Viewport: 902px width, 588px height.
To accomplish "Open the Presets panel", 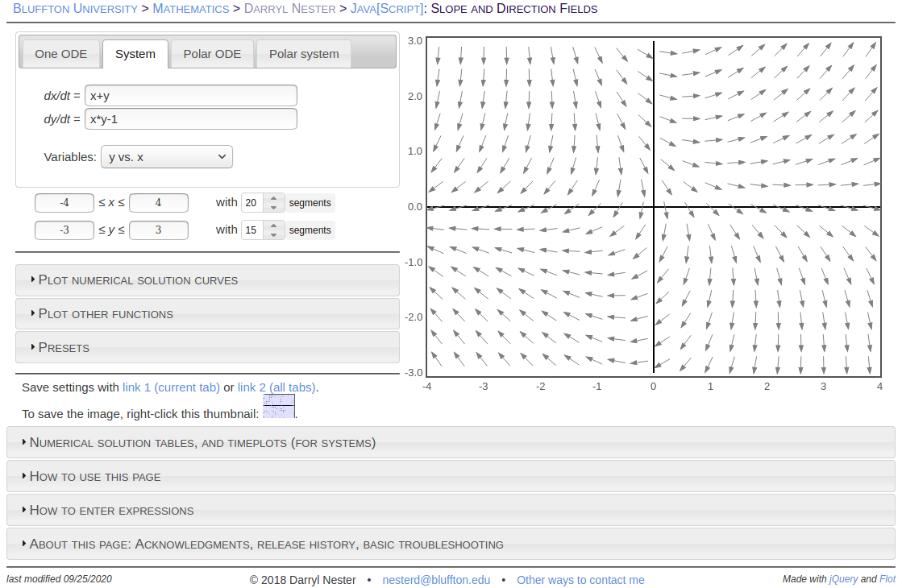I will tap(64, 347).
